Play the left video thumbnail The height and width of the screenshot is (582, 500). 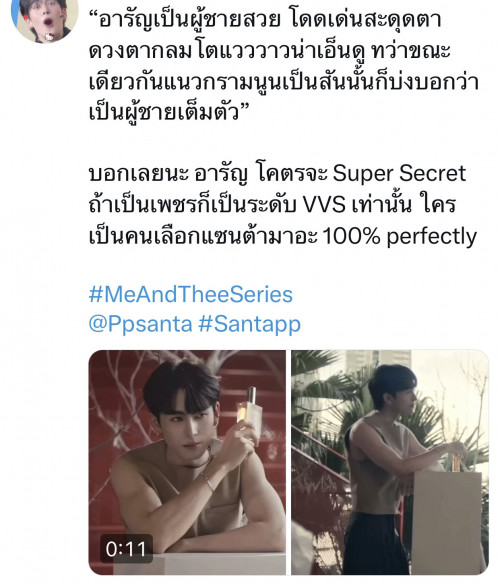187,462
